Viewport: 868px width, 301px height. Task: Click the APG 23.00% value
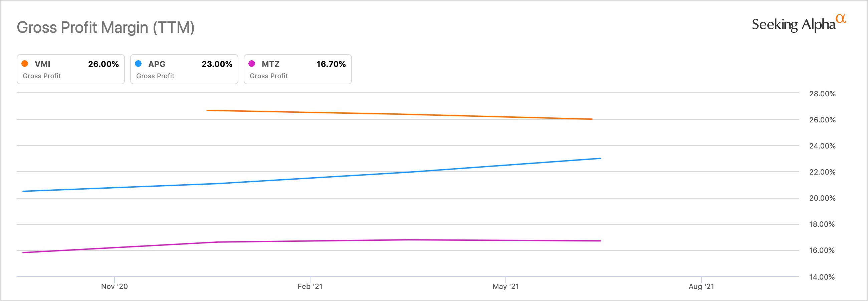pos(217,64)
